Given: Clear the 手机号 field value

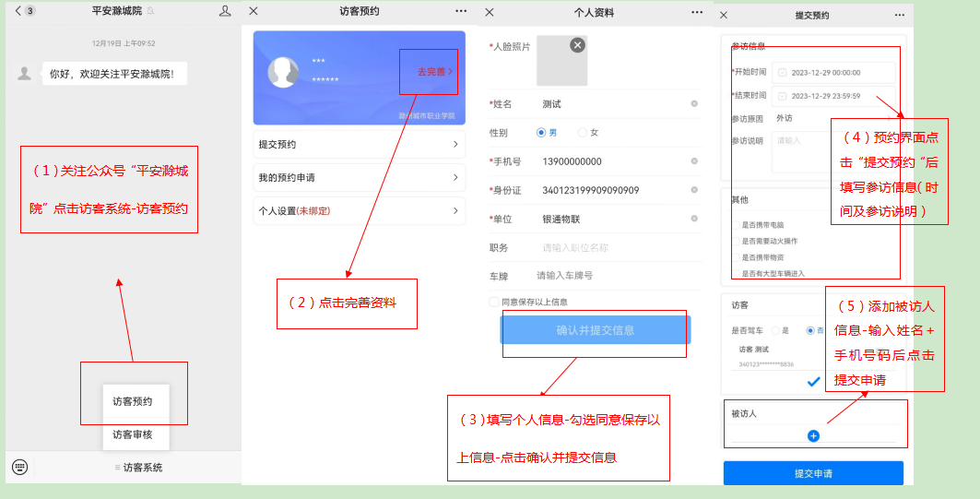Looking at the screenshot, I should click(x=693, y=161).
